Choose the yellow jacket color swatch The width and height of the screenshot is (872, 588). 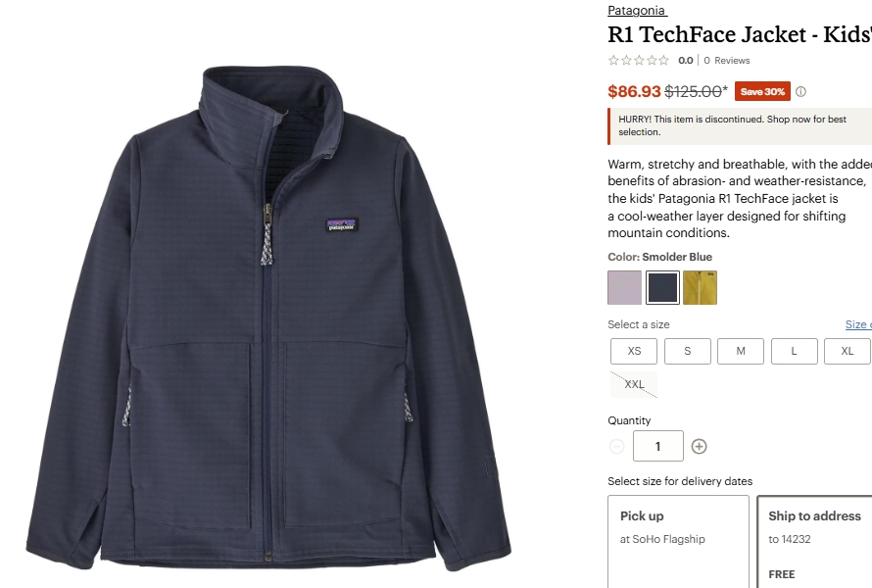[700, 287]
